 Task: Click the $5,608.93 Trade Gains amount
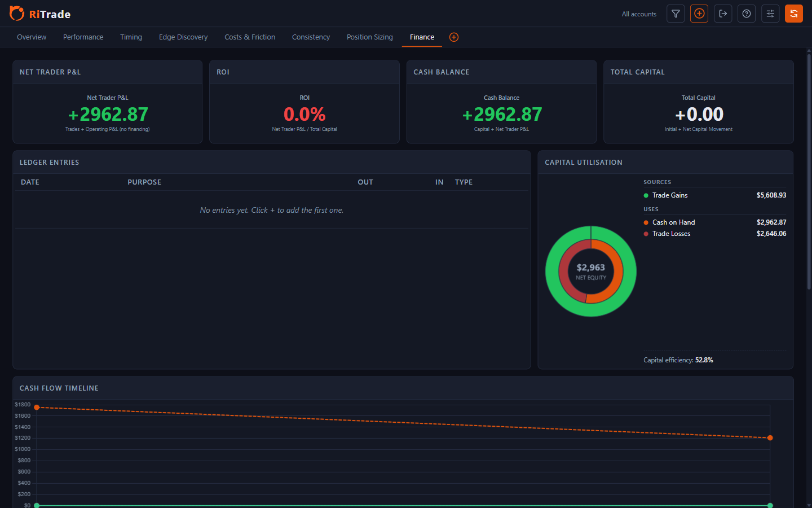click(771, 195)
